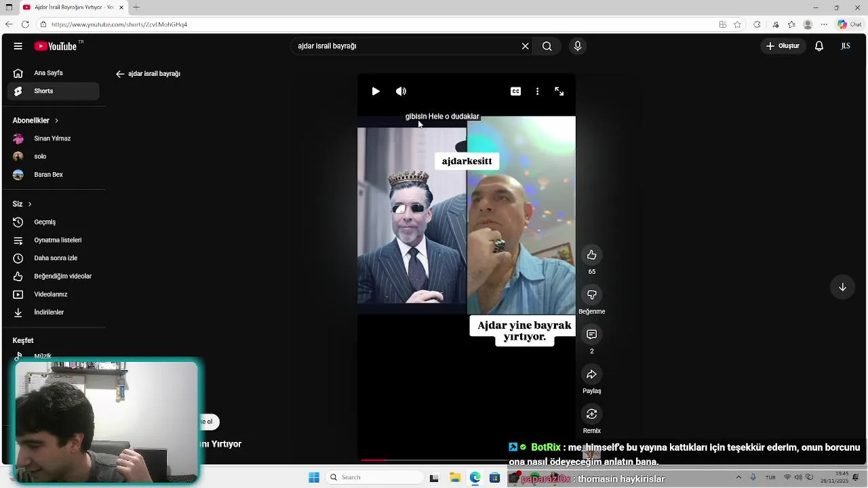Open the JLS account avatar menu

[x=846, y=46]
